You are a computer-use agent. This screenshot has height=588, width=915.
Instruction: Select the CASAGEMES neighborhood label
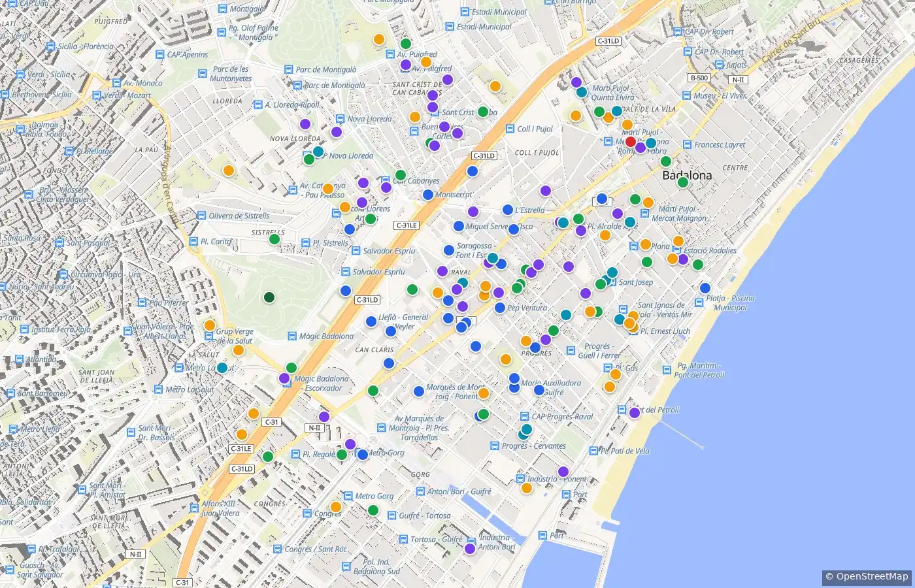point(859,61)
